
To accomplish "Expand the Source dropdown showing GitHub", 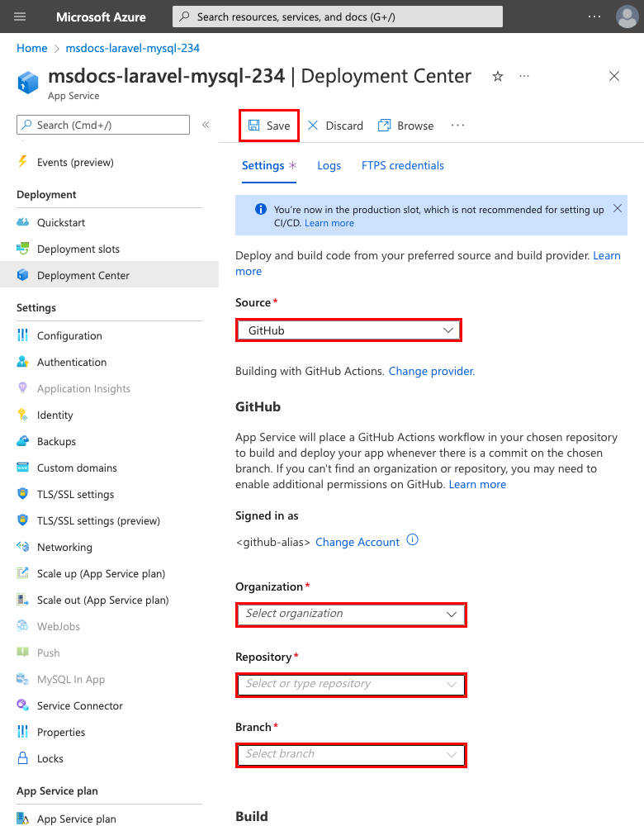I will tap(348, 330).
